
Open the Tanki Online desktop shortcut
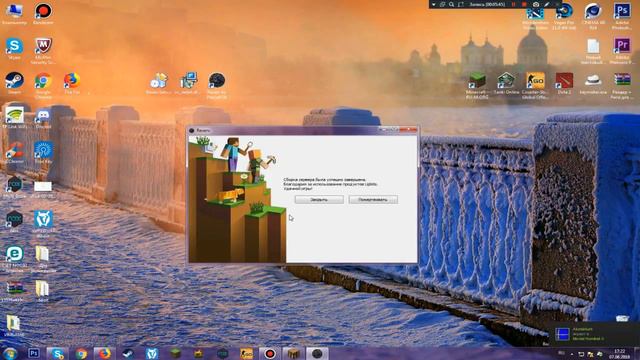pyautogui.click(x=506, y=82)
